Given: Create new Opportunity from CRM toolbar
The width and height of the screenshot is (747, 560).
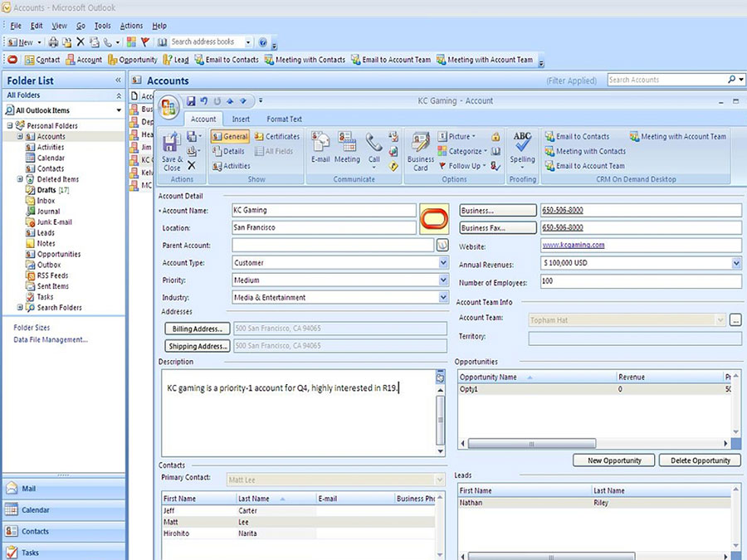Looking at the screenshot, I should [x=133, y=60].
